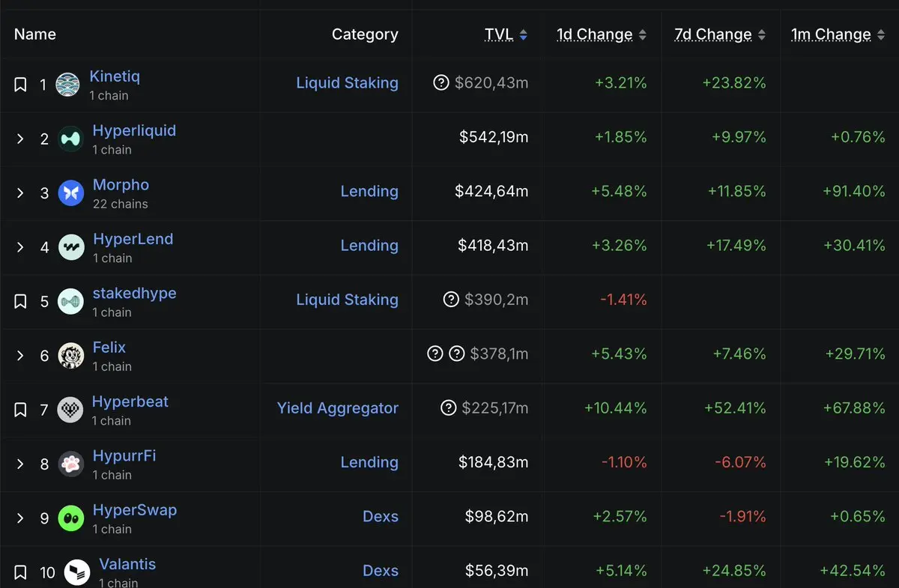Click help icon beside stakedhype TVL
899x588 pixels.
451,300
